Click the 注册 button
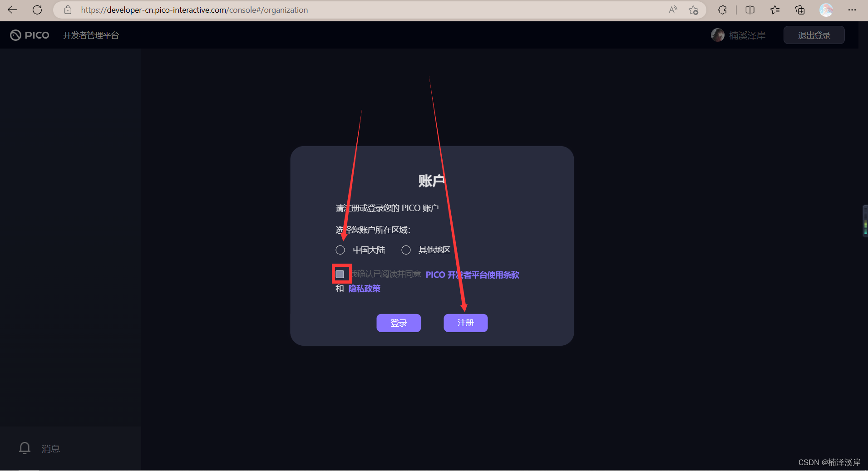The image size is (868, 471). click(x=465, y=323)
